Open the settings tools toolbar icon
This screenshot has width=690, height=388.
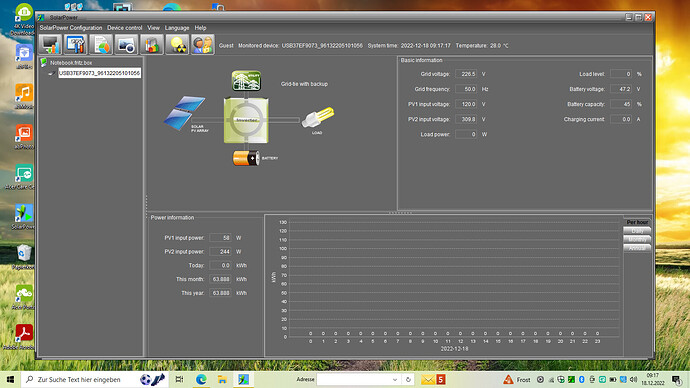[x=76, y=44]
